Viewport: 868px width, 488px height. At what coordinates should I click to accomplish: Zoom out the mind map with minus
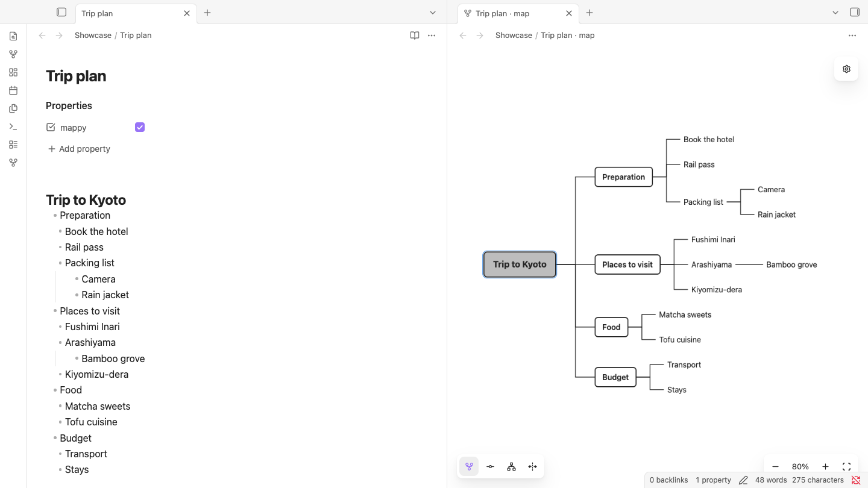tap(775, 466)
